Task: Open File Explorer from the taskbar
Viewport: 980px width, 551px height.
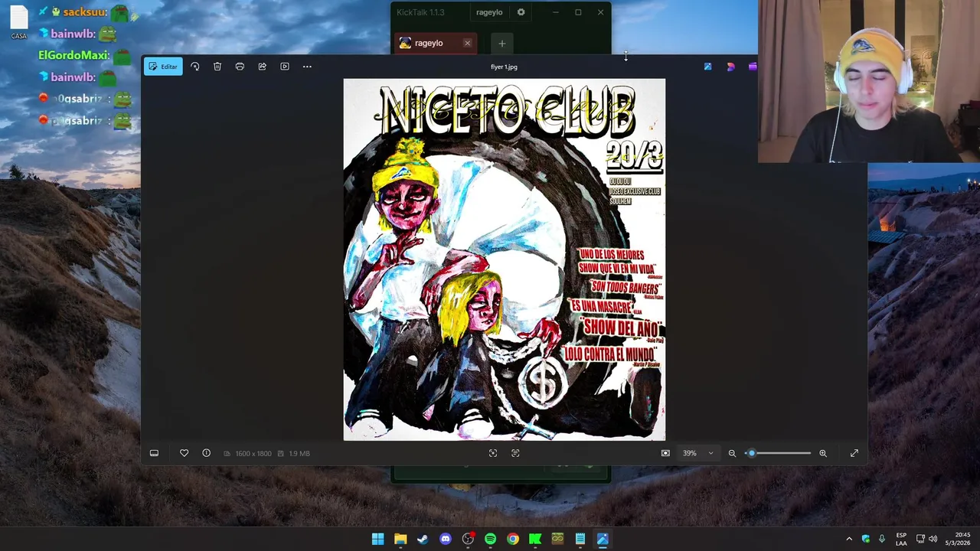Action: point(400,539)
